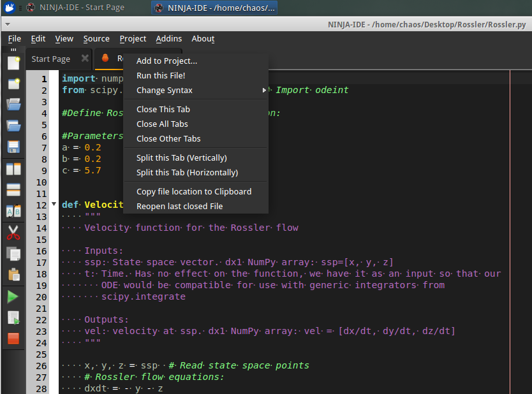Click 'Velocity function for the Rossler flow' text
Image resolution: width=532 pixels, height=394 pixels.
[191, 228]
